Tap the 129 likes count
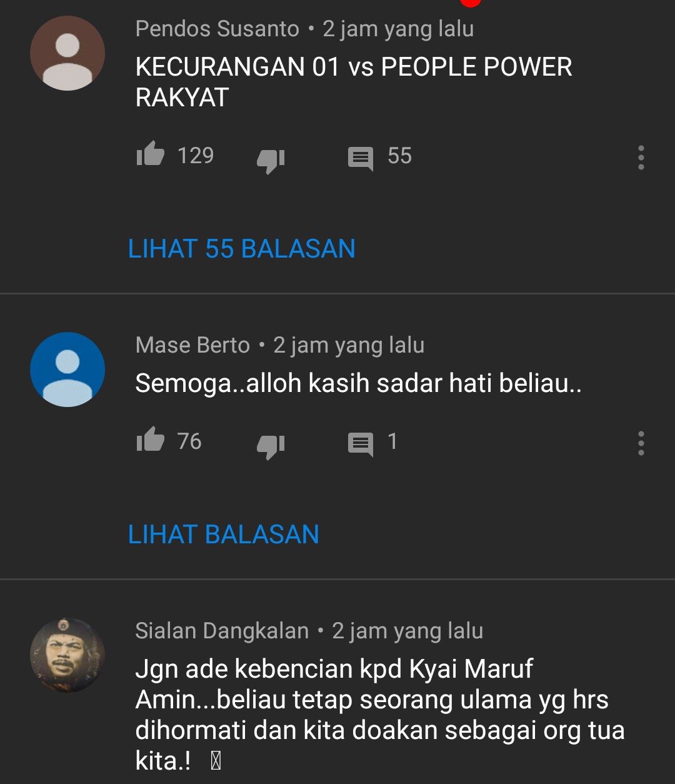 click(196, 155)
